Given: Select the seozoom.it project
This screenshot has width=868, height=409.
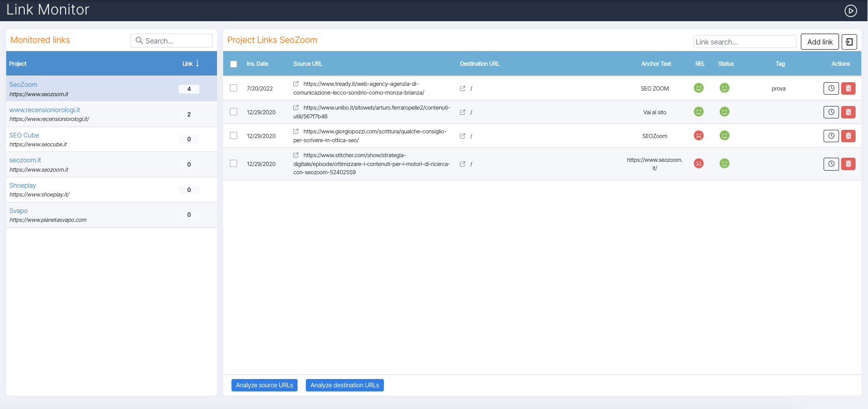Looking at the screenshot, I should coord(112,164).
